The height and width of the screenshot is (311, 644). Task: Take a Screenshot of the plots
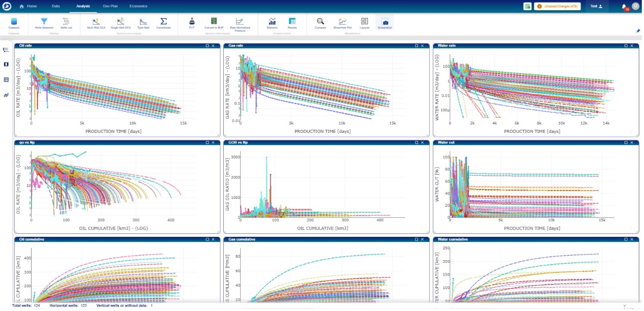(384, 22)
